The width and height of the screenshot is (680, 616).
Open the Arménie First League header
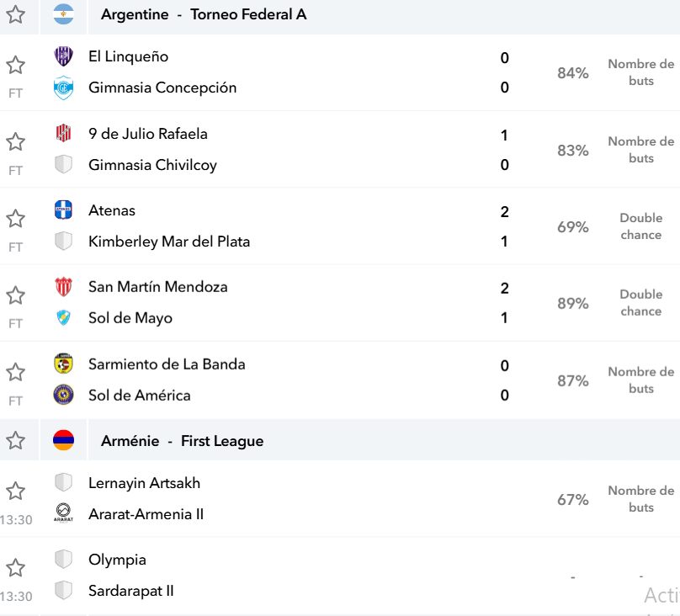coord(182,441)
